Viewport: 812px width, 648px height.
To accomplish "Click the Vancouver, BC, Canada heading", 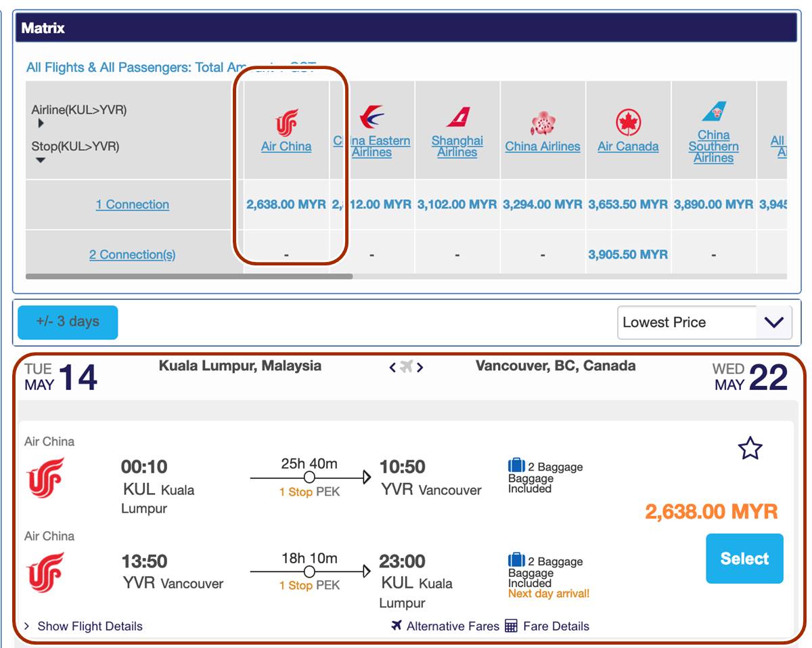I will click(x=556, y=366).
